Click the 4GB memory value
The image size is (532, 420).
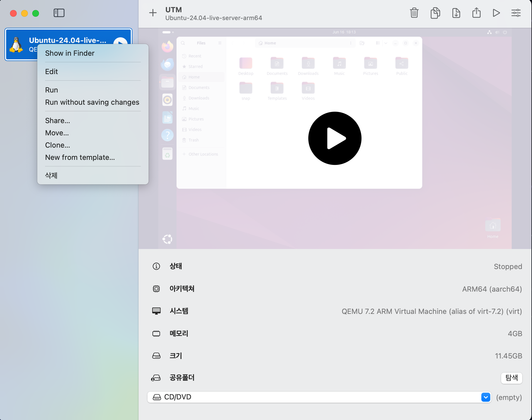click(x=515, y=334)
